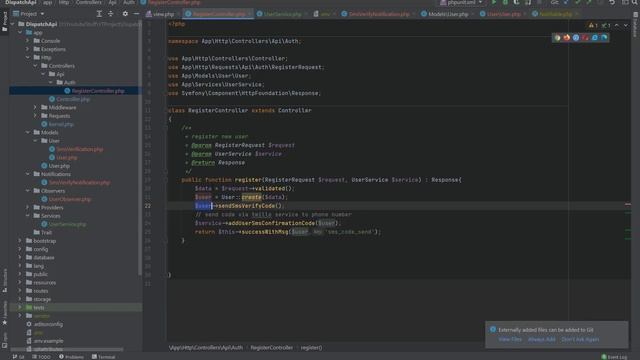
Task: Click Don't Ask Again in Git notification
Action: [580, 339]
